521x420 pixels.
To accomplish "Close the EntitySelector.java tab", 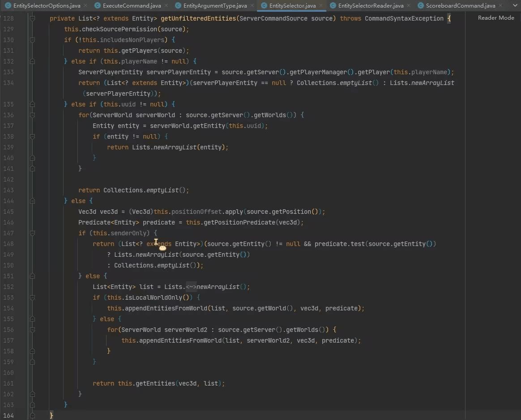I will coord(320,6).
